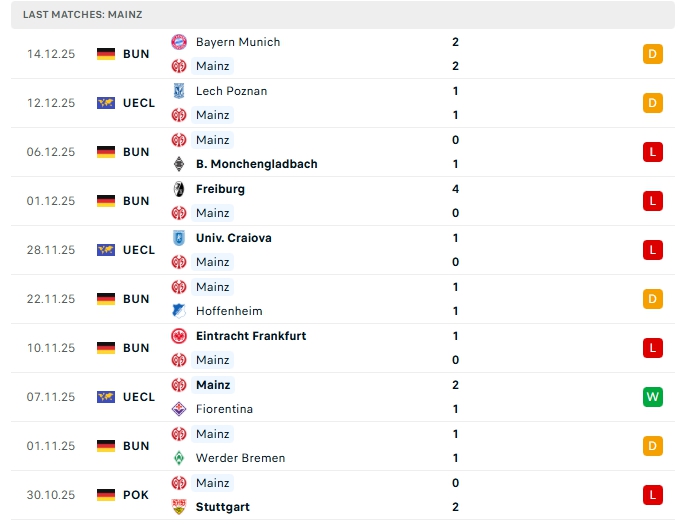Screen dimensions: 685x524
Task: Click the B. Monchengladbach crest icon
Action: click(x=179, y=164)
